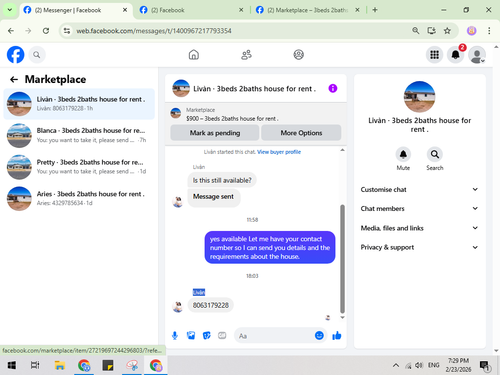The width and height of the screenshot is (500, 375).
Task: Click the ENG language indicator
Action: (x=433, y=365)
